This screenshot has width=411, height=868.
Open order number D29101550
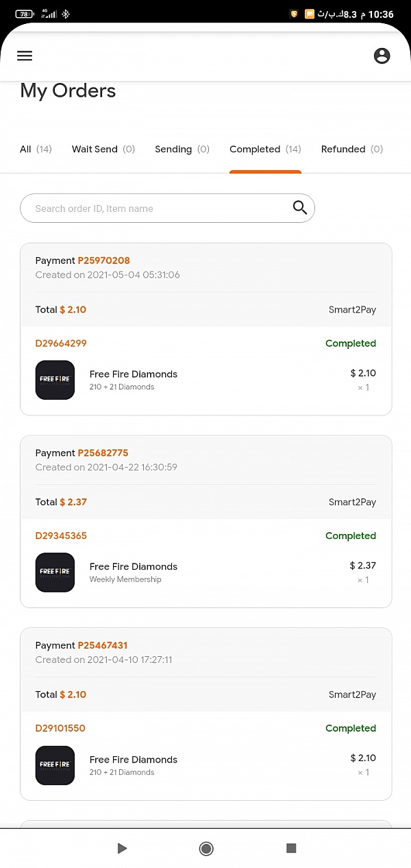60,729
